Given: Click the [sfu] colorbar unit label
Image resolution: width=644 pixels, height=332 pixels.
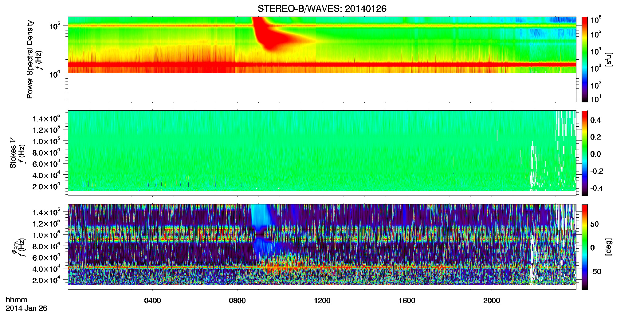Looking at the screenshot, I should [x=608, y=59].
